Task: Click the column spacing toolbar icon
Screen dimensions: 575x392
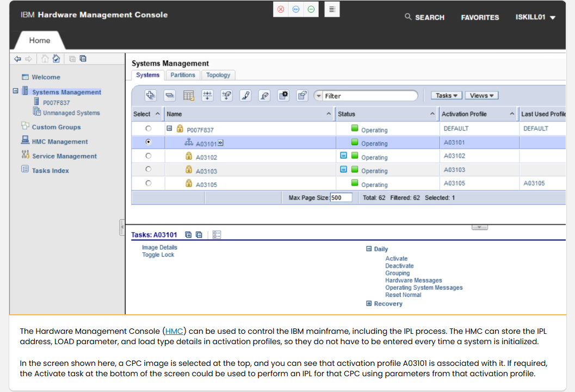Action: [x=208, y=96]
